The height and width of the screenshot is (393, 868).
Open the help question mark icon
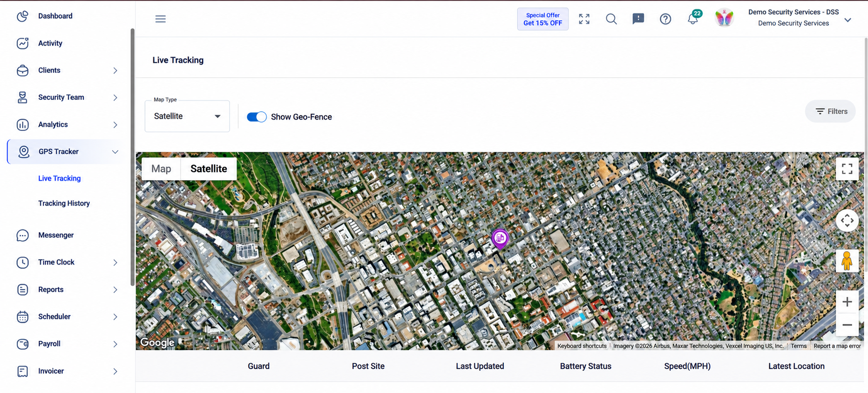[x=665, y=19]
